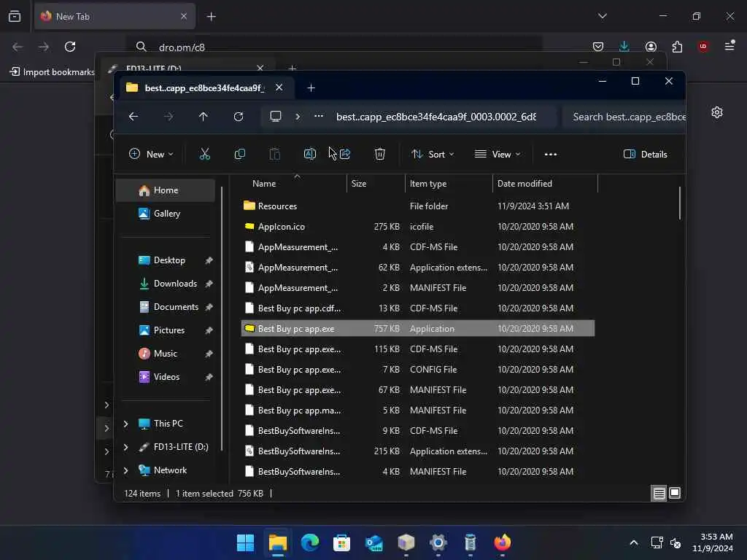The image size is (747, 560).
Task: Click the Rename icon
Action: click(309, 154)
